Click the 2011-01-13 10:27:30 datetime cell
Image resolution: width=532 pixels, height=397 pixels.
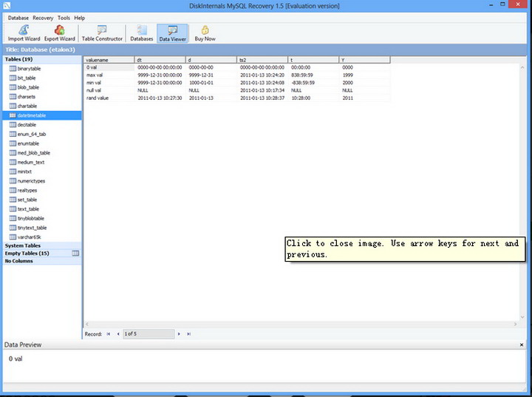pyautogui.click(x=160, y=98)
